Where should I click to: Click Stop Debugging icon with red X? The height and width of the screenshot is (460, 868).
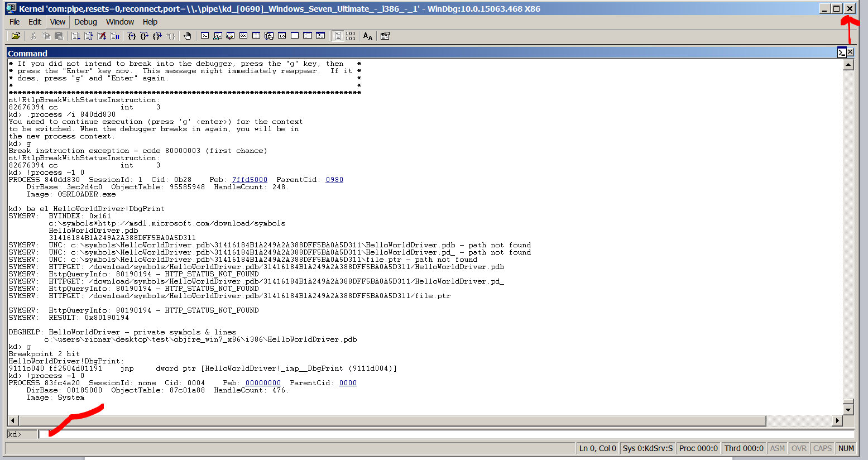click(x=102, y=36)
